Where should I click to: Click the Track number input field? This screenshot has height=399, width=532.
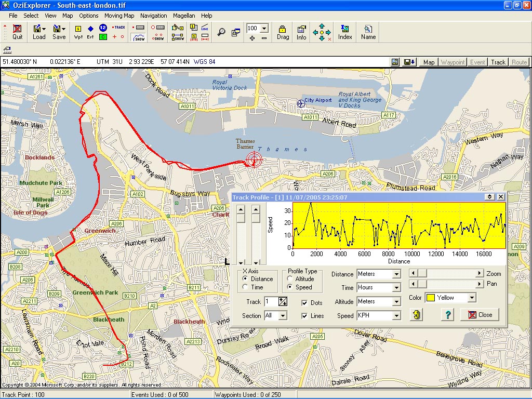coord(271,301)
